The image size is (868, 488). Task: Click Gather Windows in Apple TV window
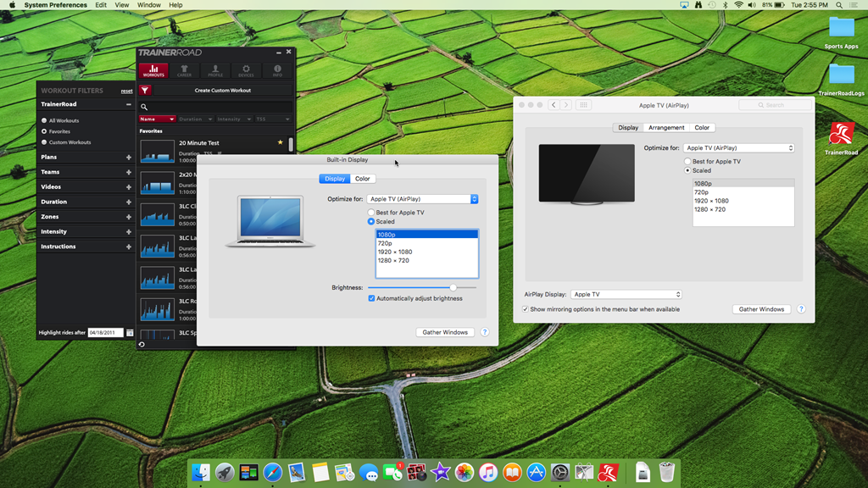coord(761,309)
